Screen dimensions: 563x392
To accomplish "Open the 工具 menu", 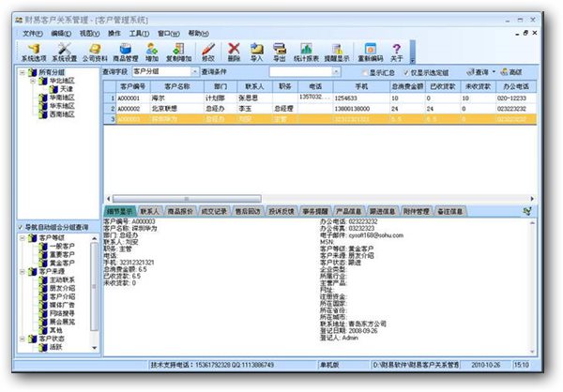I will coord(139,34).
